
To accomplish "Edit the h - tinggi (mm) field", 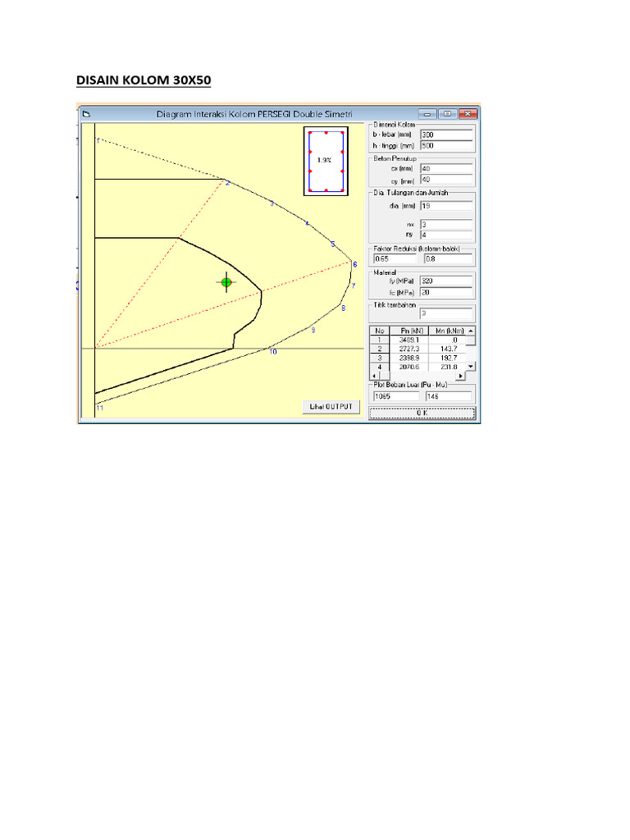I will pos(446,145).
